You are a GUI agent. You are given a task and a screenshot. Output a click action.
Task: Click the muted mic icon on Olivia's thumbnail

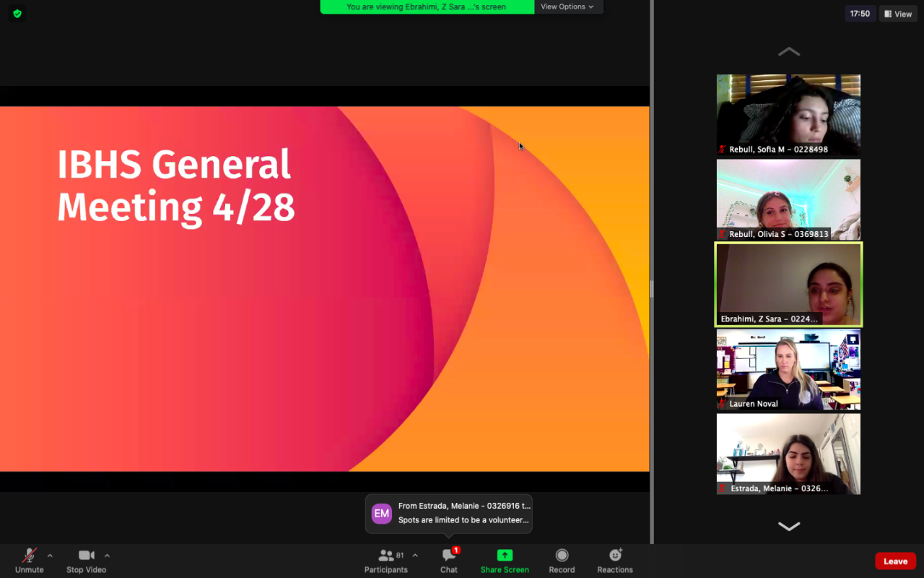click(x=722, y=234)
